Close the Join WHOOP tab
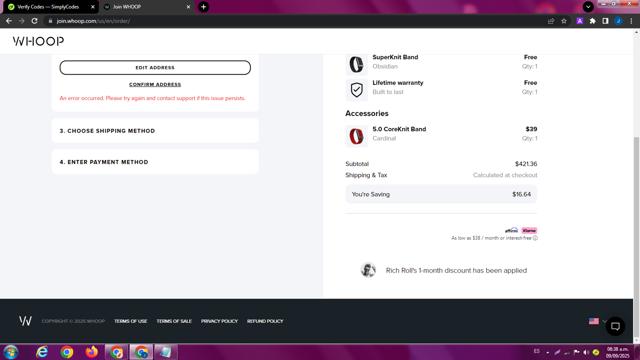The width and height of the screenshot is (640, 360). [188, 7]
